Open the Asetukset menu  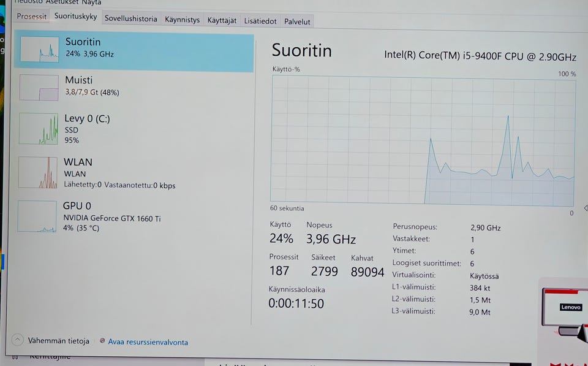click(x=62, y=2)
